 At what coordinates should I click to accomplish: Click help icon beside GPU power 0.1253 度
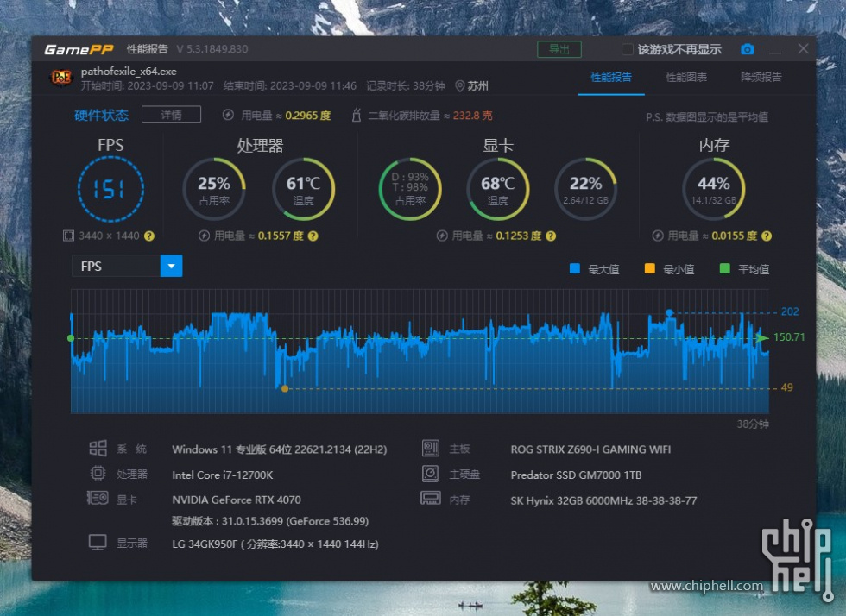(551, 236)
